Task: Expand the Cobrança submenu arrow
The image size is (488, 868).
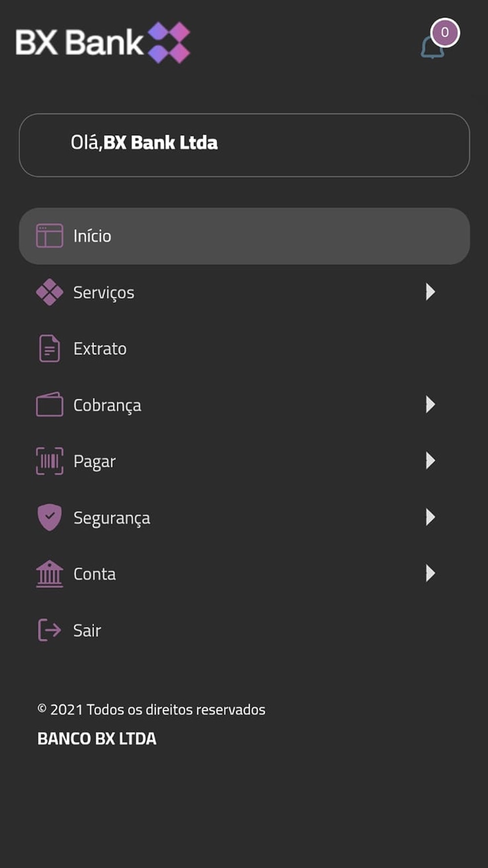Action: coord(430,404)
